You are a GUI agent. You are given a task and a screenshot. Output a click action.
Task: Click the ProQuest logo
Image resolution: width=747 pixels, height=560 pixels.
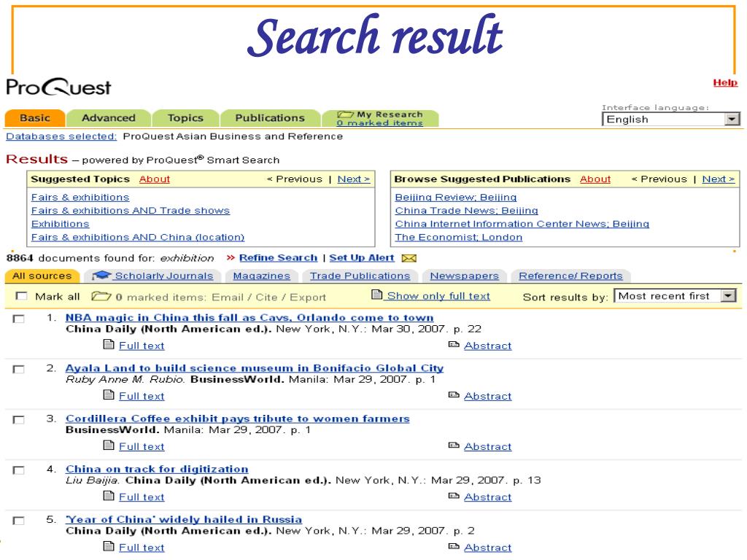coord(58,87)
